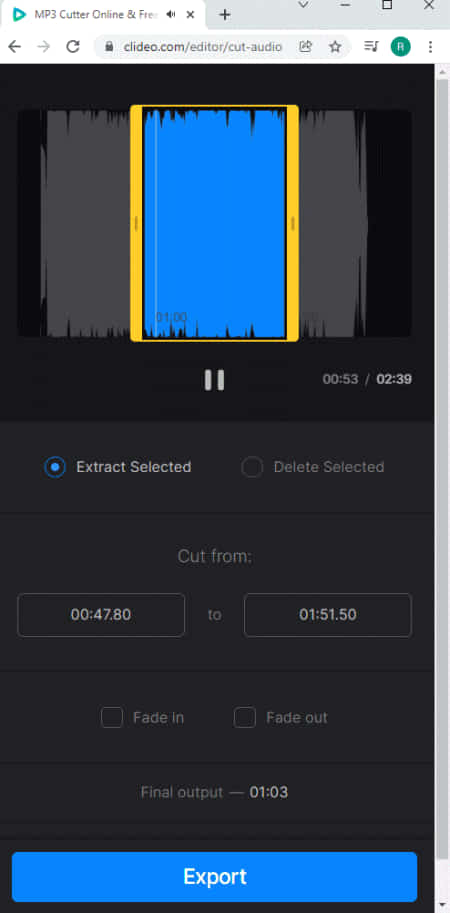Mute tab via speaker icon
Viewport: 450px width, 913px height.
pyautogui.click(x=171, y=15)
